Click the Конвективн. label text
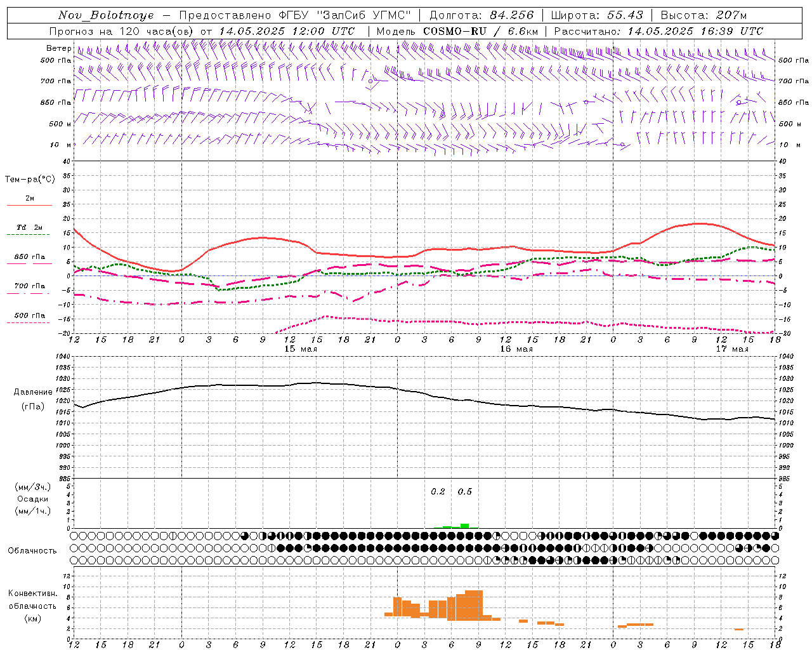 33,594
